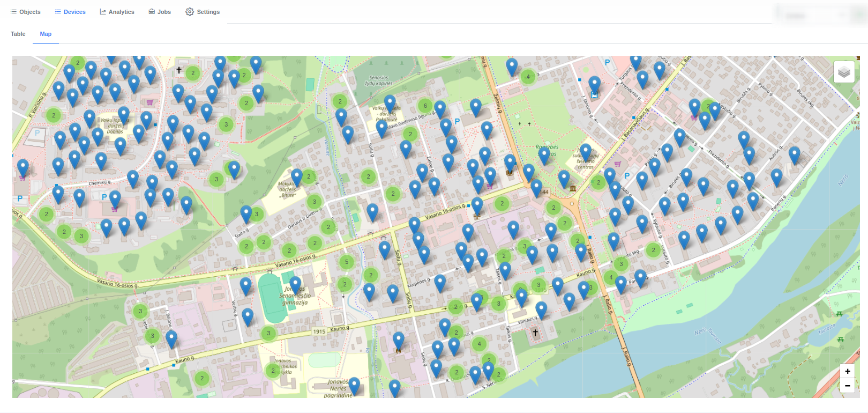Select pin on Jonavos Senamiesčio gimnazija
This screenshot has height=413, width=868.
(295, 284)
